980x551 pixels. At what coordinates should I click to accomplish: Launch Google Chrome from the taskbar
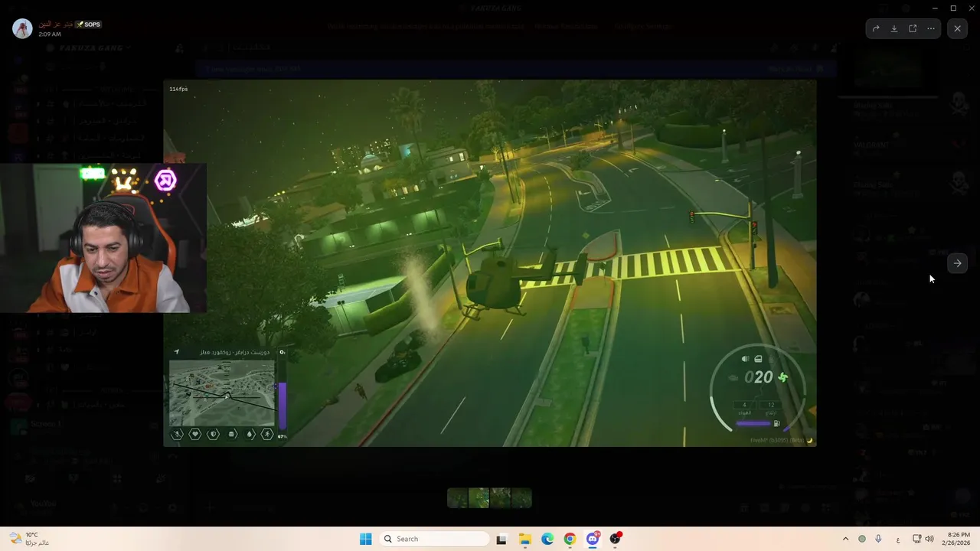pyautogui.click(x=570, y=539)
